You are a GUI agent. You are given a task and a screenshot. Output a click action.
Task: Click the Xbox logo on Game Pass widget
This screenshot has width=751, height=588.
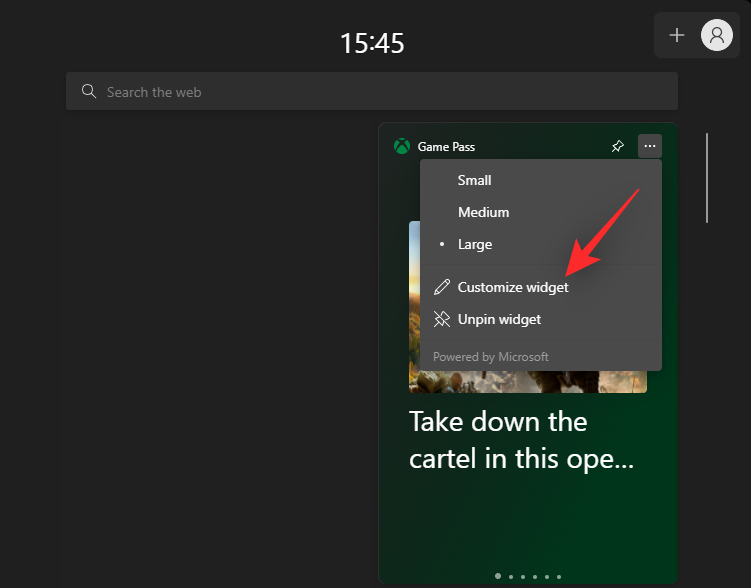point(402,146)
